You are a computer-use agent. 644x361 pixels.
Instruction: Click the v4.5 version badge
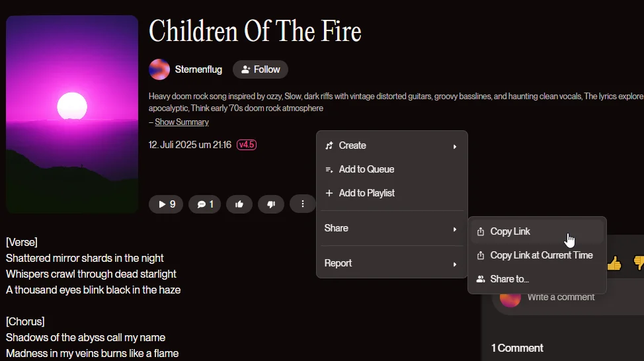point(247,145)
